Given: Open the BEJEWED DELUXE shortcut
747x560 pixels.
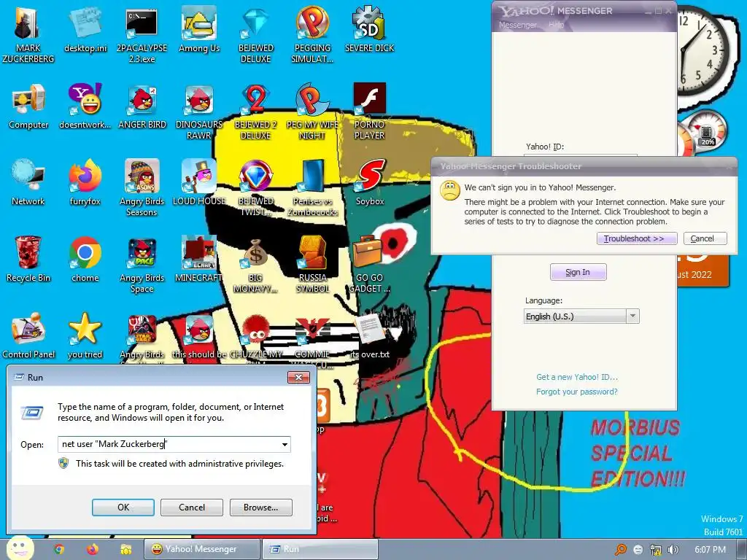Looking at the screenshot, I should [x=256, y=24].
